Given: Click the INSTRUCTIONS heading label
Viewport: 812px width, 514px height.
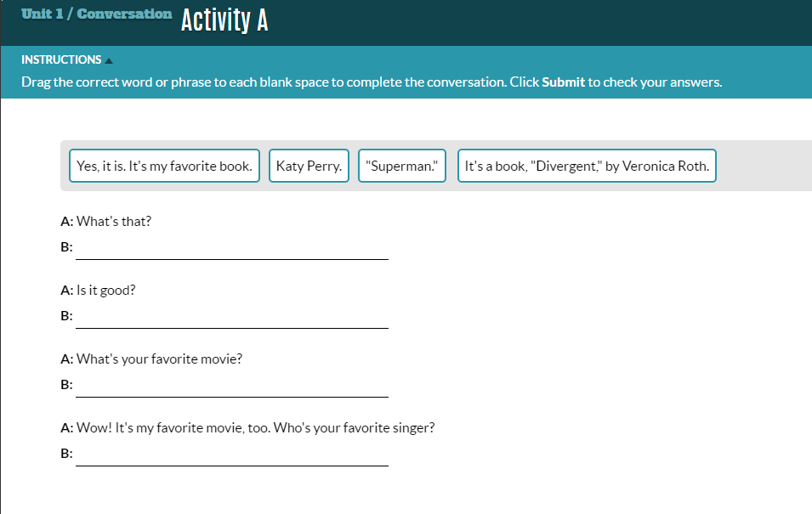Looking at the screenshot, I should pyautogui.click(x=61, y=60).
